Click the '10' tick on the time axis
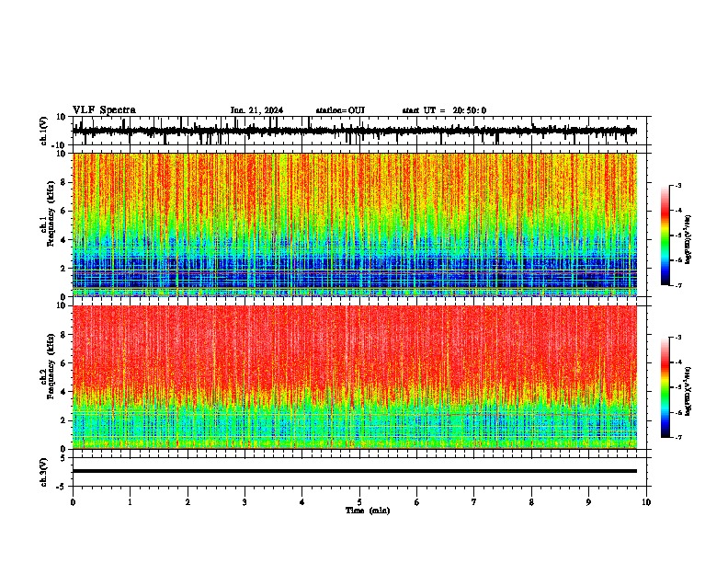The height and width of the screenshot is (563, 728). (x=646, y=502)
